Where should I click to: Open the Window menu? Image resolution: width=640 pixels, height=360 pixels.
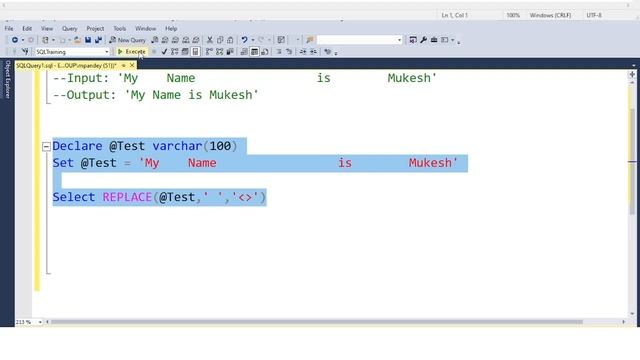tap(145, 29)
